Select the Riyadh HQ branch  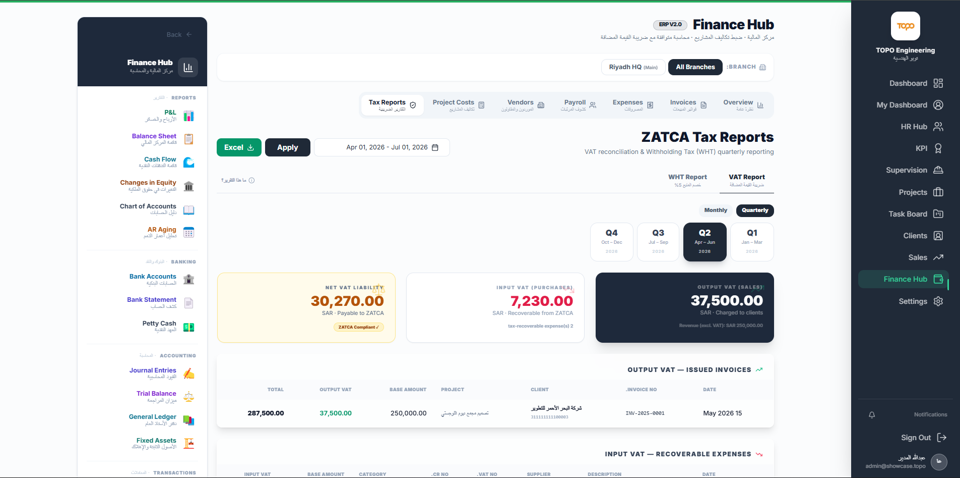click(633, 67)
